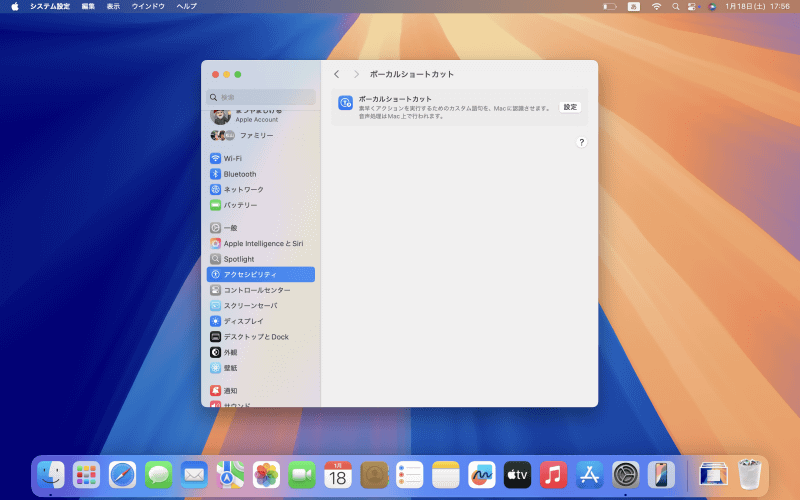The image size is (800, 500).
Task: Open the システム設定 menu
Action: tap(49, 6)
